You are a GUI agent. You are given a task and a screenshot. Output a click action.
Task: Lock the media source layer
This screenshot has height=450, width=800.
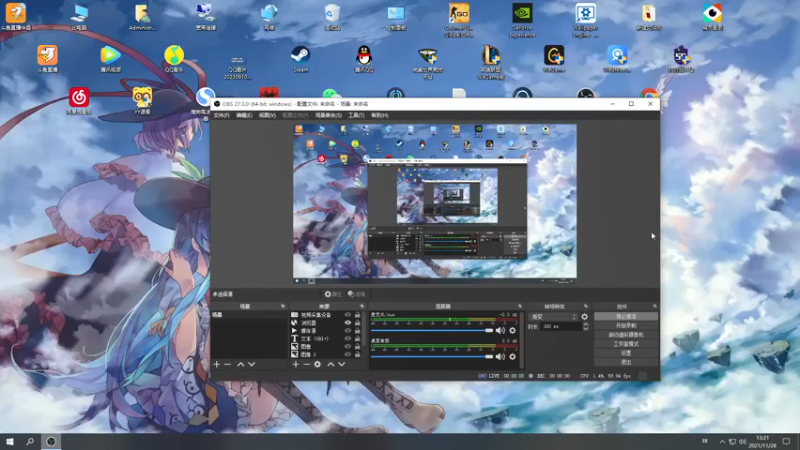(357, 331)
